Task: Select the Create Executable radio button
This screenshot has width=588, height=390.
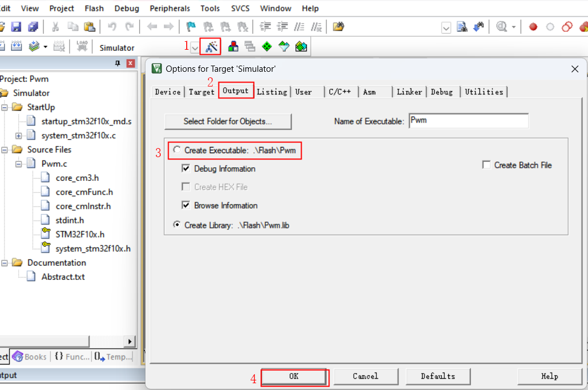Action: [177, 150]
